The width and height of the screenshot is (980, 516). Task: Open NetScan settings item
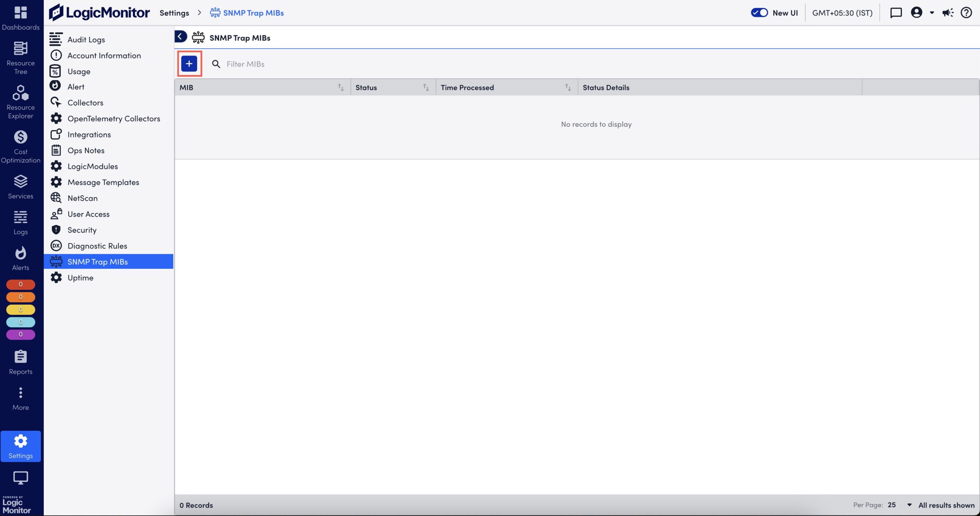click(x=109, y=198)
